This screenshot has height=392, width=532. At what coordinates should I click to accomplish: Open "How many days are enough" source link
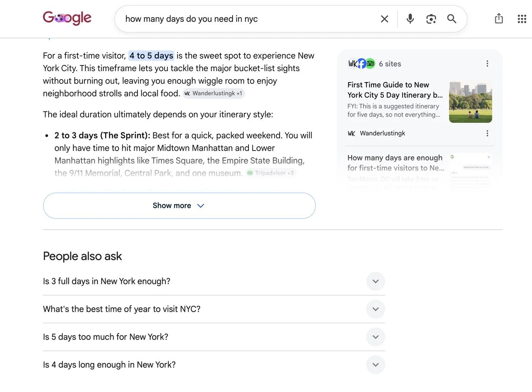pos(396,163)
